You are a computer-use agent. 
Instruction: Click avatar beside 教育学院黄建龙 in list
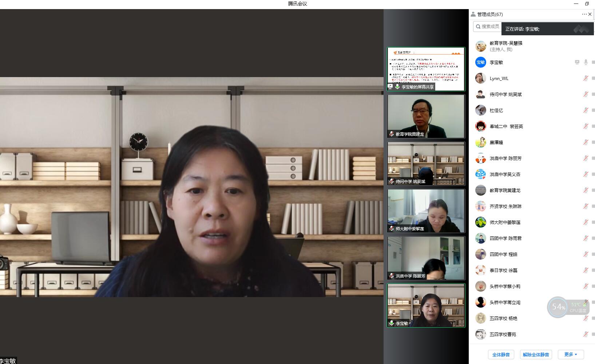(x=481, y=190)
